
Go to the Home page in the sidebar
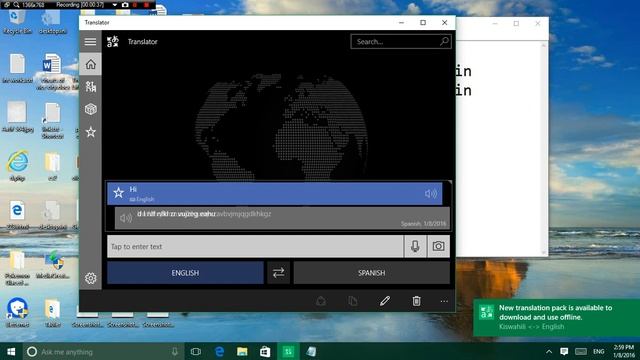[90, 64]
